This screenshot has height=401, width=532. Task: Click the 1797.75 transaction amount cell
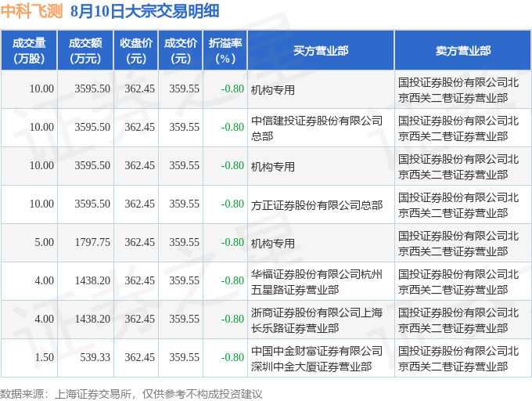[85, 243]
